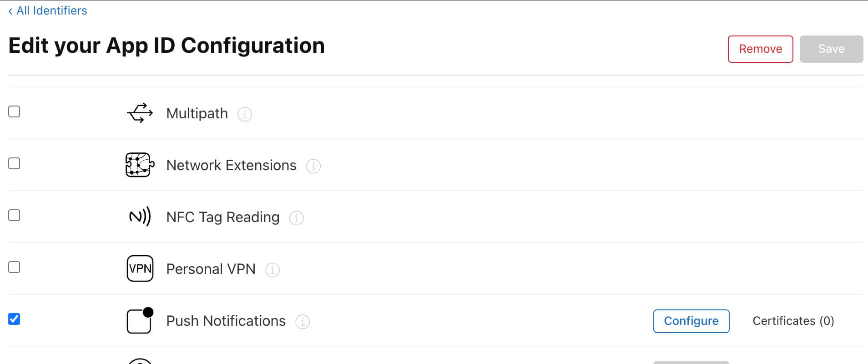Click the Network Extensions puzzle icon
Viewport: 868px width, 364px height.
140,165
